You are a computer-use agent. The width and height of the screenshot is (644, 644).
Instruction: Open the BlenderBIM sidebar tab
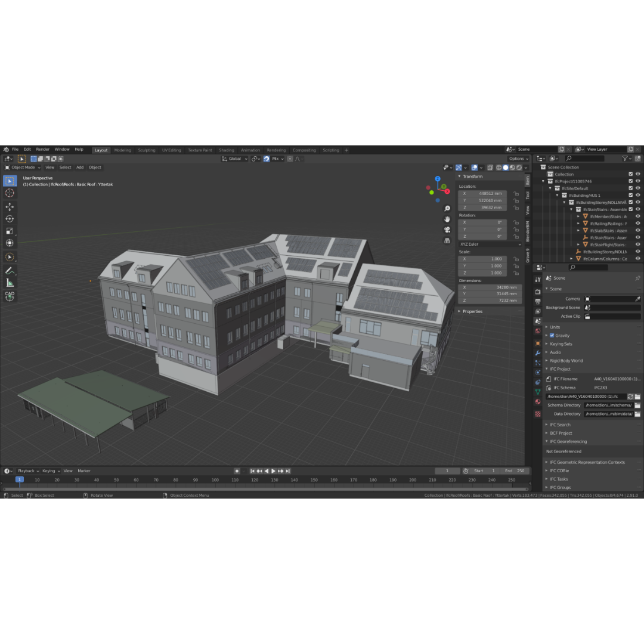click(x=528, y=232)
